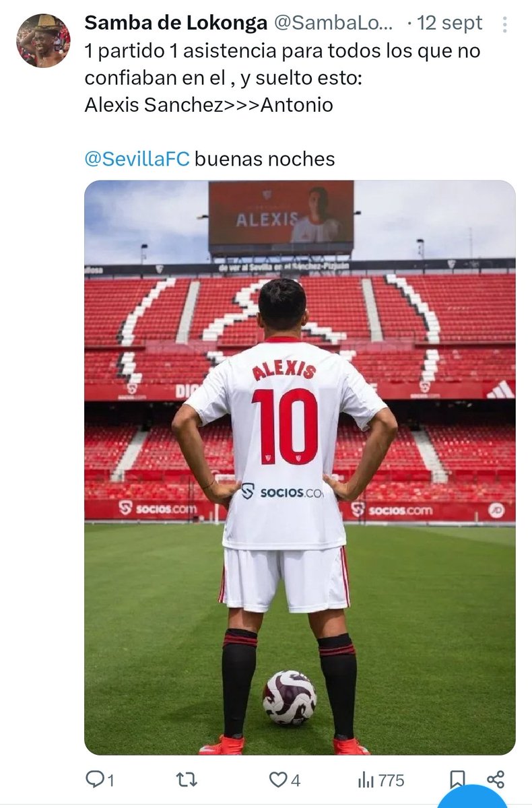Screen dimensions: 532x808
Task: Bookmark this tweet
Action: [457, 780]
